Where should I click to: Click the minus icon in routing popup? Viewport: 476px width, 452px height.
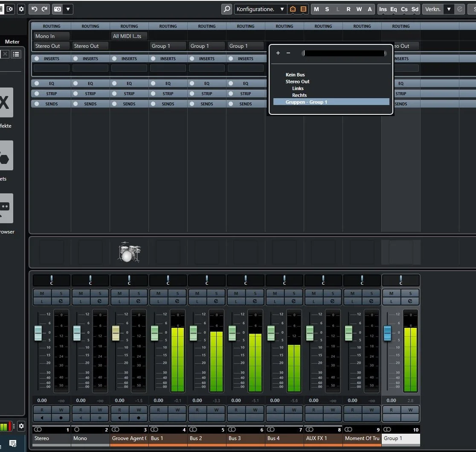[x=288, y=53]
